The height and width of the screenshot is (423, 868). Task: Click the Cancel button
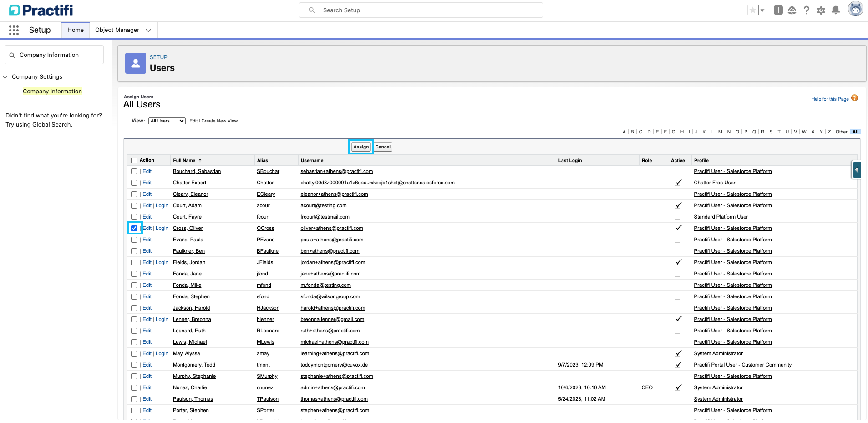click(x=383, y=147)
